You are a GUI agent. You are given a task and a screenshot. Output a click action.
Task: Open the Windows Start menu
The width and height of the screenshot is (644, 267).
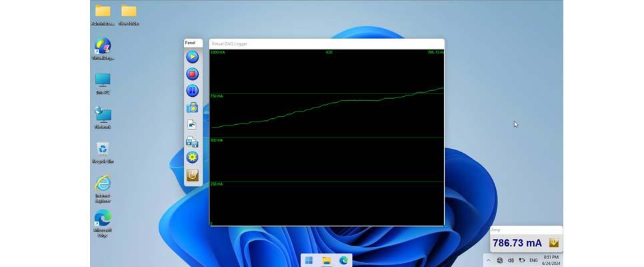[309, 260]
